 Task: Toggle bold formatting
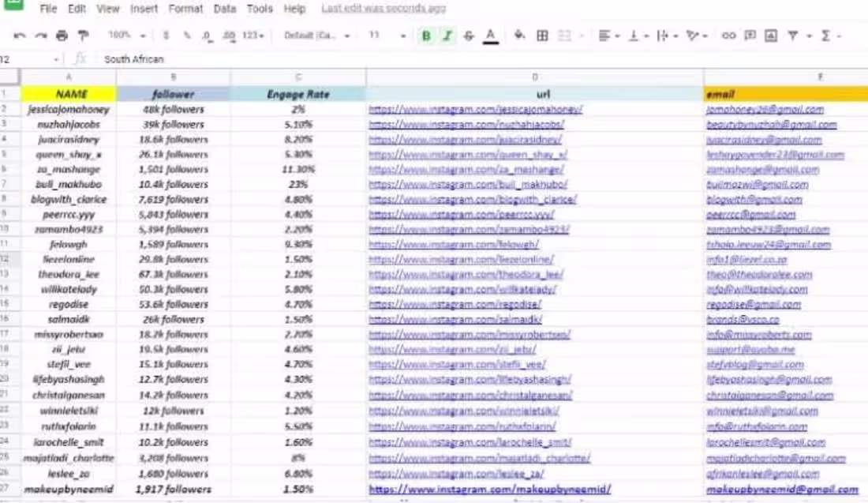425,36
